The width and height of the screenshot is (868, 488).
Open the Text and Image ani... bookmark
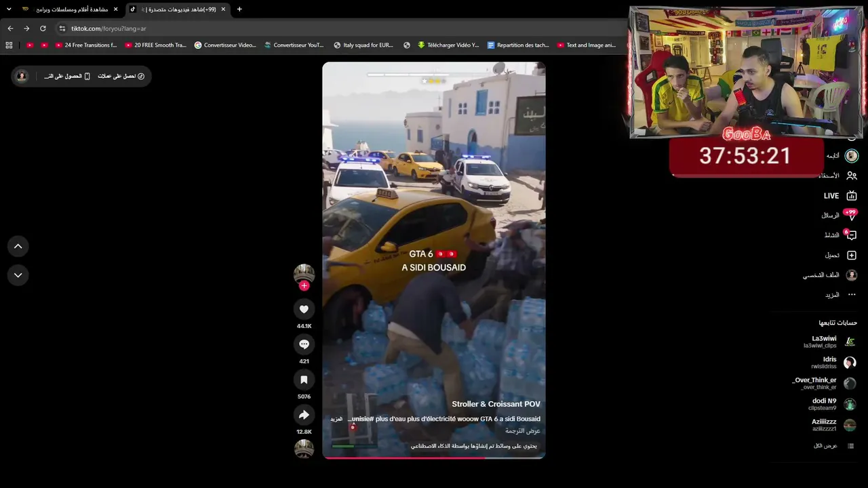(587, 45)
